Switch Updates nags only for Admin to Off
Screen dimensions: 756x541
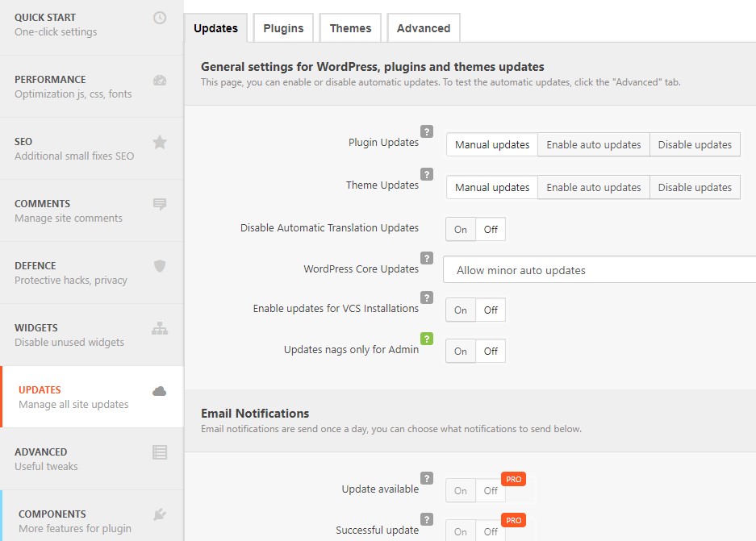[491, 352]
